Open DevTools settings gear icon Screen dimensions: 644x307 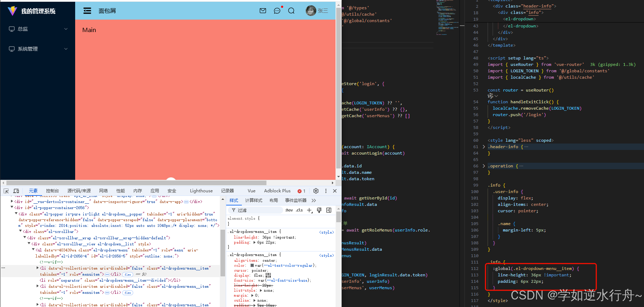click(316, 191)
